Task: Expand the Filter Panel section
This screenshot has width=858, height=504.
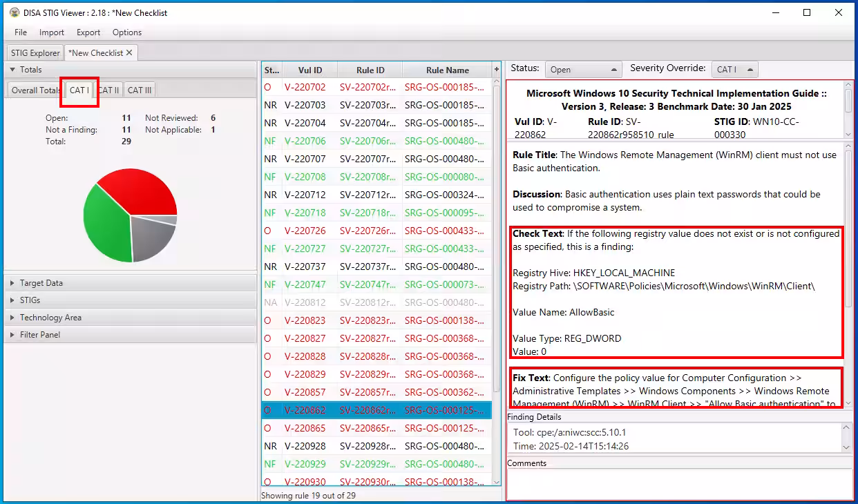Action: (39, 335)
